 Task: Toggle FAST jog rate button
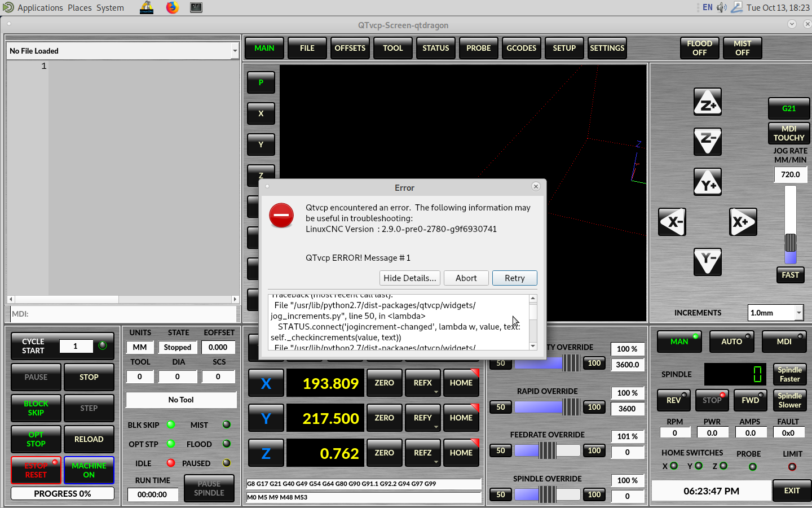pyautogui.click(x=791, y=275)
